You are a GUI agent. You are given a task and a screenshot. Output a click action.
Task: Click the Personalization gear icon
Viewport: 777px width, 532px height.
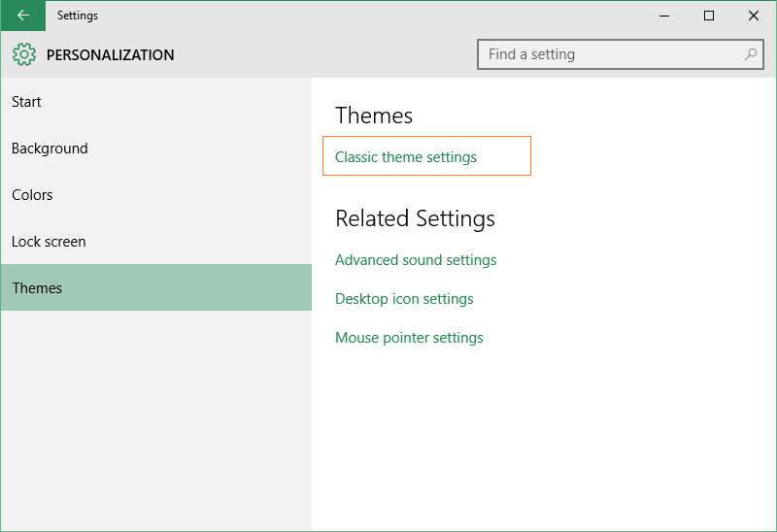tap(24, 55)
